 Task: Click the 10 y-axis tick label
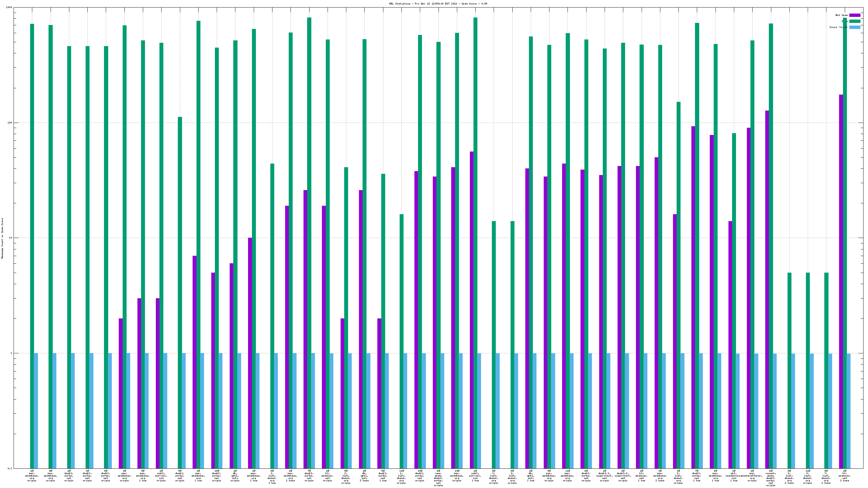click(x=11, y=238)
